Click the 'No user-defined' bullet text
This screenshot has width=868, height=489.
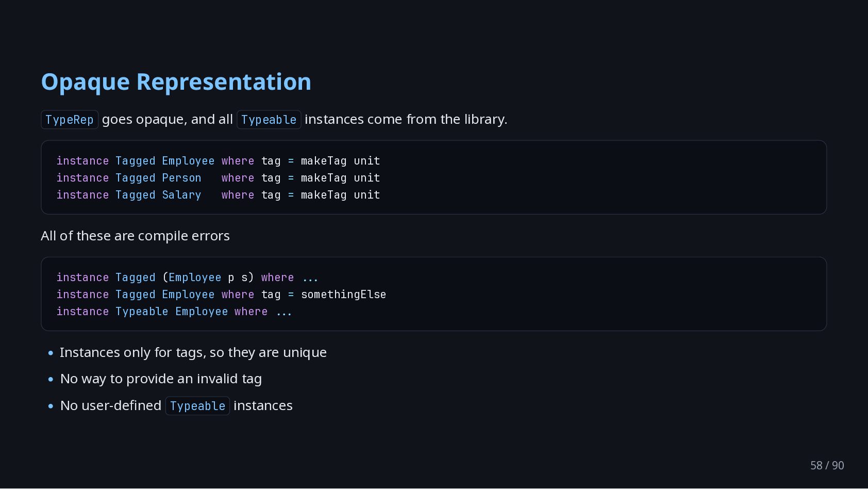(x=110, y=405)
